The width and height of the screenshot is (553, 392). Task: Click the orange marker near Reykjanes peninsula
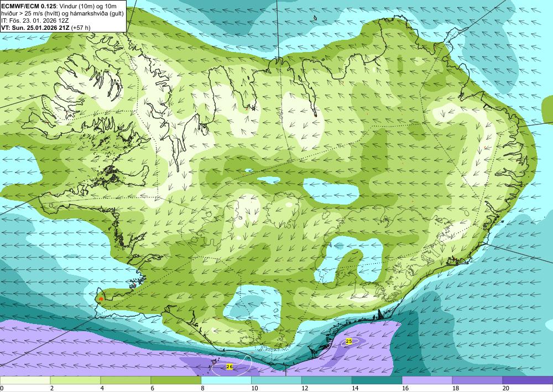[x=101, y=299]
